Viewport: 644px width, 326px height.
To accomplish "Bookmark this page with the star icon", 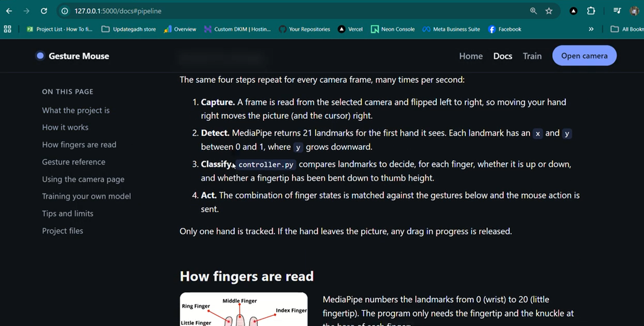I will (x=549, y=11).
